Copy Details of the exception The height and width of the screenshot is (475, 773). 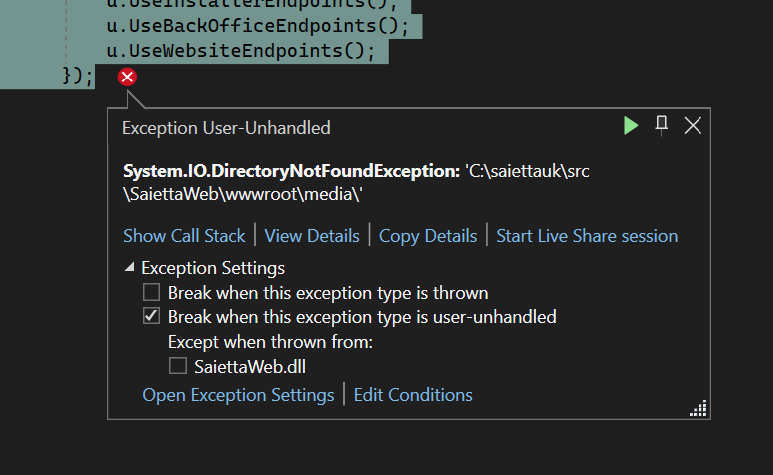tap(428, 236)
